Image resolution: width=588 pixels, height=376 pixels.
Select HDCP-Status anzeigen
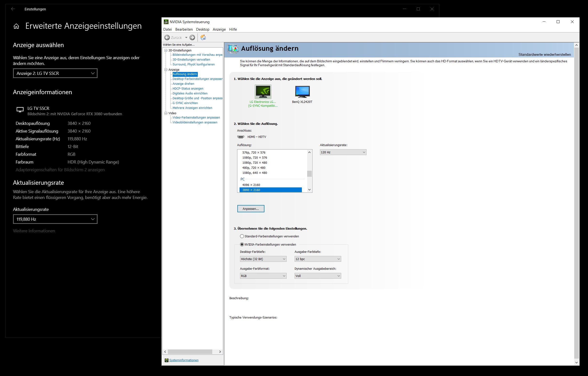click(x=188, y=89)
